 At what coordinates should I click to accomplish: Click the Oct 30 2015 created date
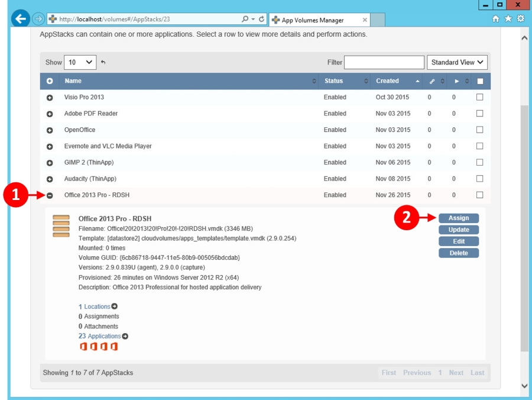click(x=392, y=97)
